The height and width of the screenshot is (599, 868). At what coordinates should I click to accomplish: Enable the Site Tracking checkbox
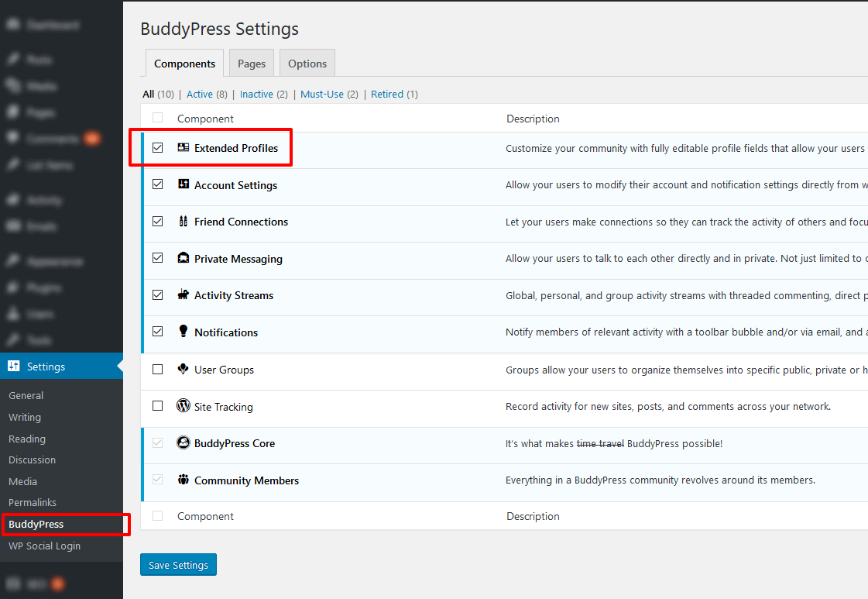click(x=158, y=405)
